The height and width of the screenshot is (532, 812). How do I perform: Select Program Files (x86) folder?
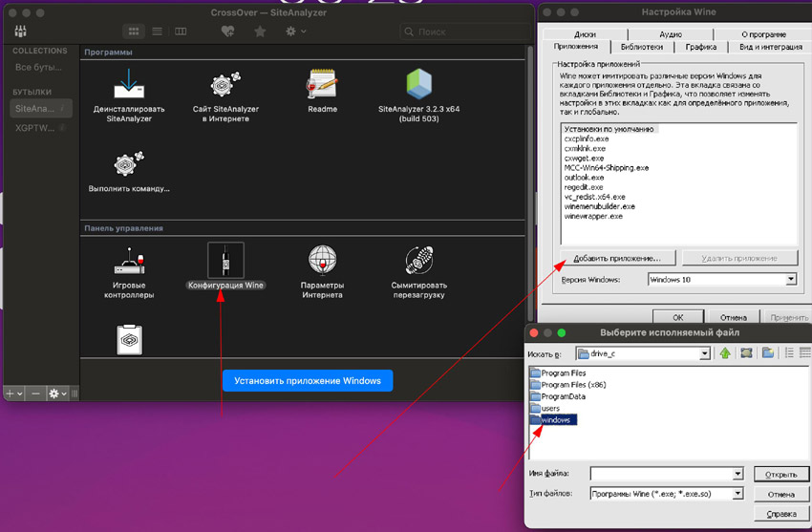(568, 385)
